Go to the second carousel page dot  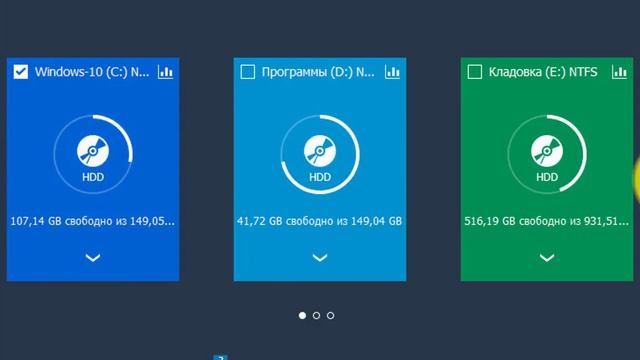point(316,316)
